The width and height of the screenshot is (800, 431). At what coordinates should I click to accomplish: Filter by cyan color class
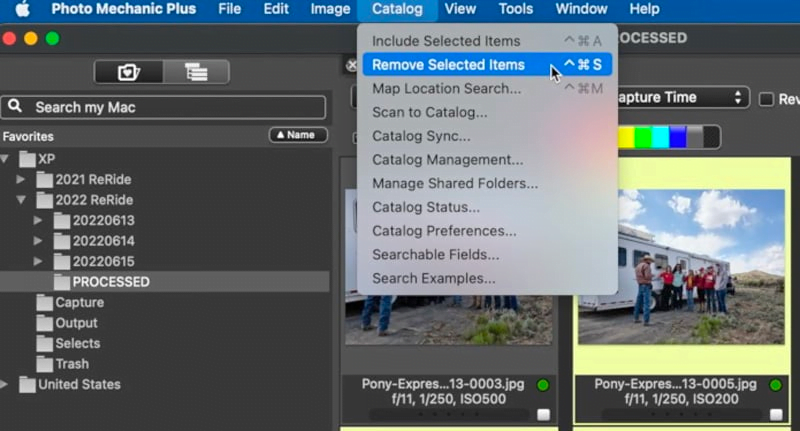click(x=660, y=138)
